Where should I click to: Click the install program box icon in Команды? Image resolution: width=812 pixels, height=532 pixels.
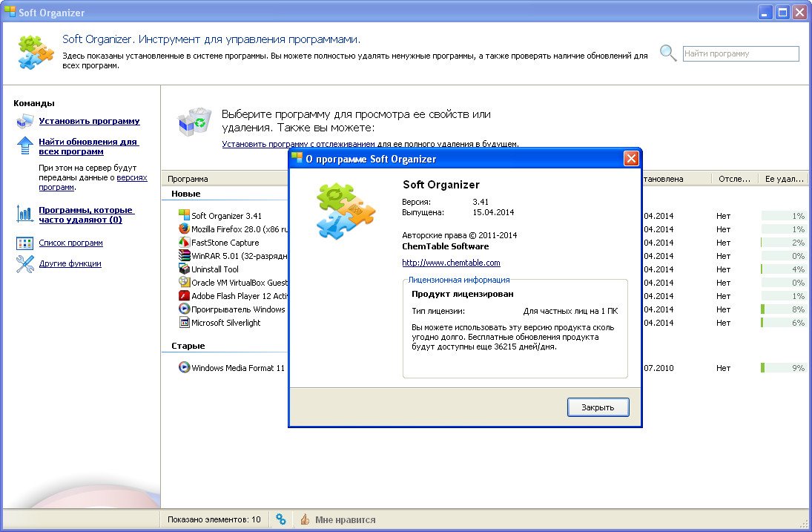coord(25,121)
